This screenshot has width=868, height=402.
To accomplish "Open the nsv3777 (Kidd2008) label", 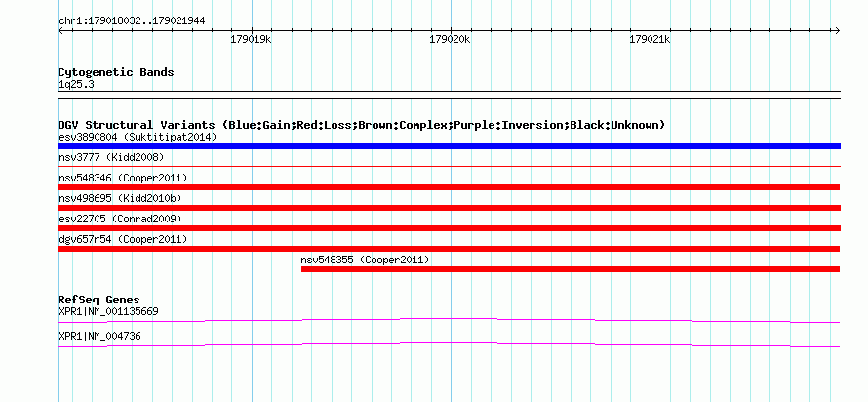I will [111, 157].
